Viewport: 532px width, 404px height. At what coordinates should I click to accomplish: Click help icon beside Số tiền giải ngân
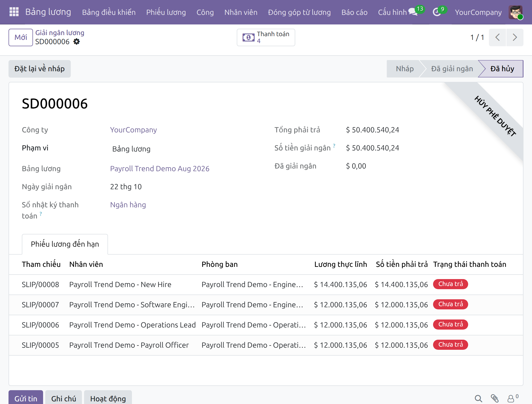click(x=334, y=145)
